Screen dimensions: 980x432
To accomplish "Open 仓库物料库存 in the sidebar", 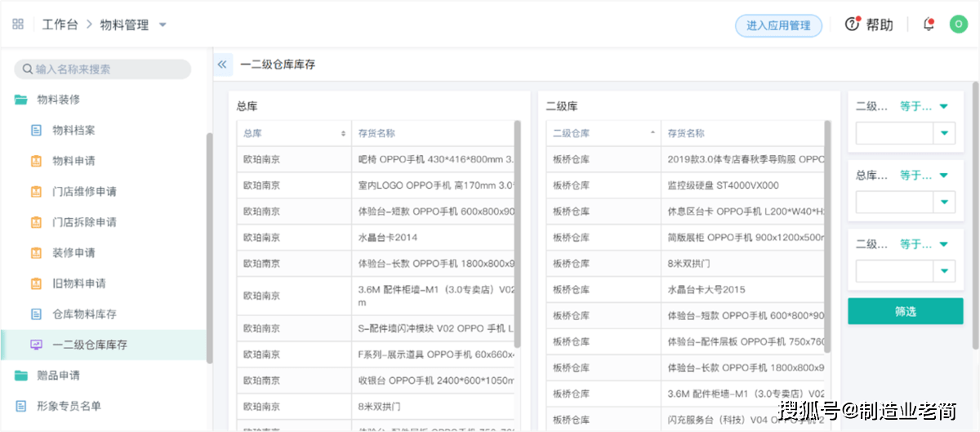I will click(x=85, y=314).
